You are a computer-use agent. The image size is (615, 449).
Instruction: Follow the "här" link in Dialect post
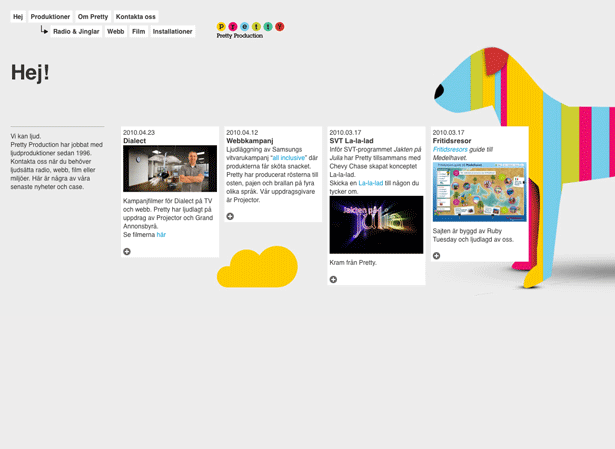point(161,235)
